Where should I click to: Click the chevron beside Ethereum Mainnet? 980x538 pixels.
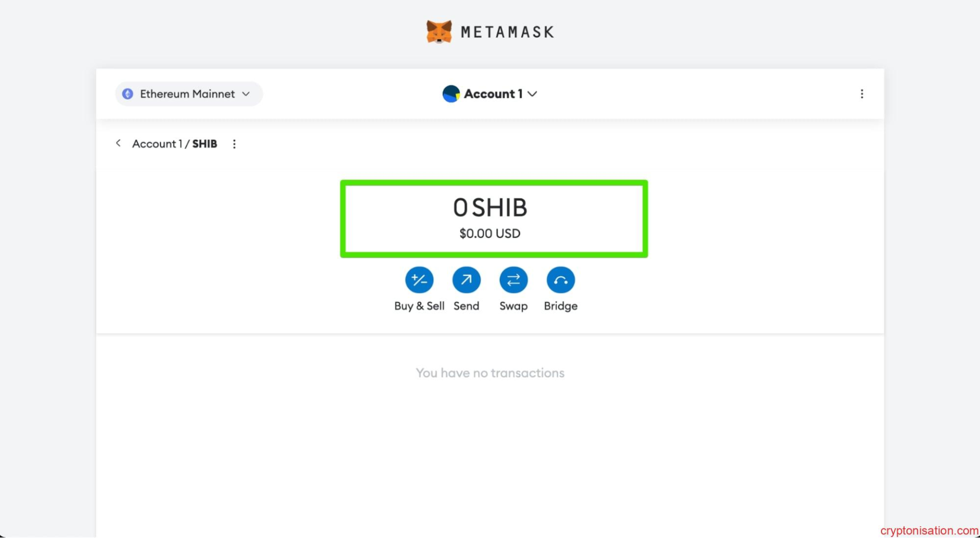246,94
